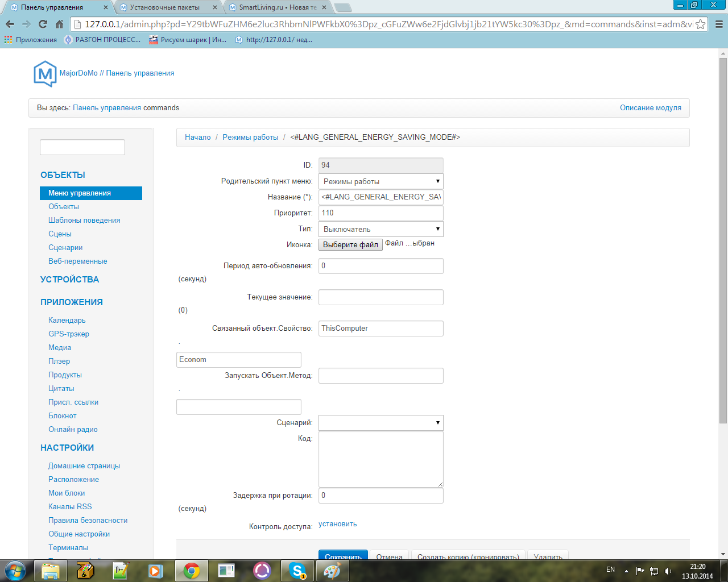Open the volume control tray icon

click(x=668, y=571)
